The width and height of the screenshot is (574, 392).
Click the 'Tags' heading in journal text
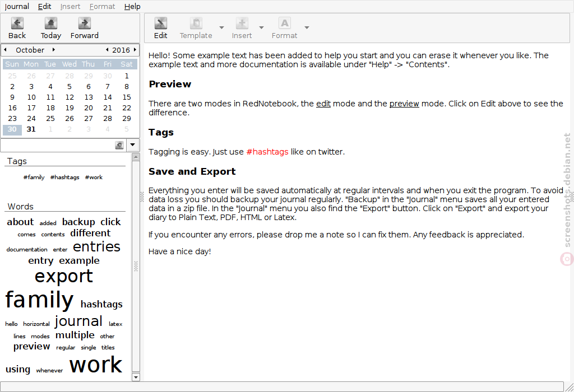(x=161, y=132)
